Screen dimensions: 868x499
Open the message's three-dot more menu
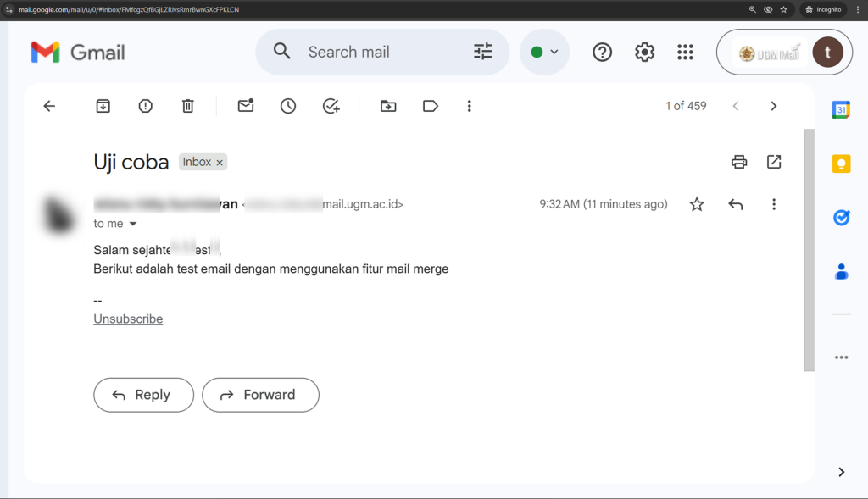tap(773, 204)
